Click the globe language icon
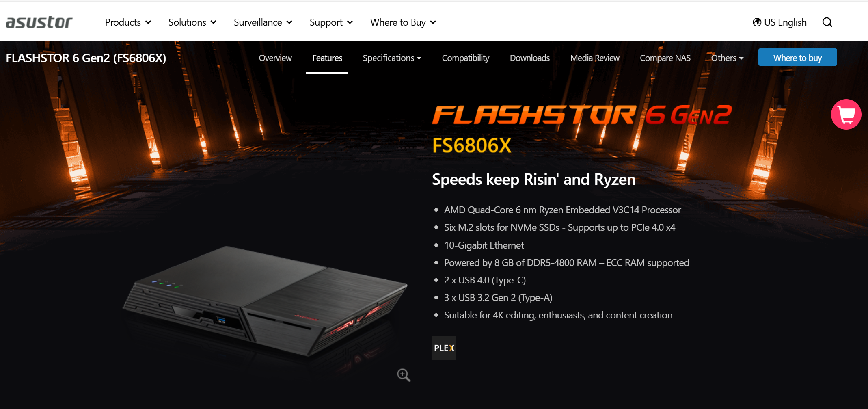 757,22
